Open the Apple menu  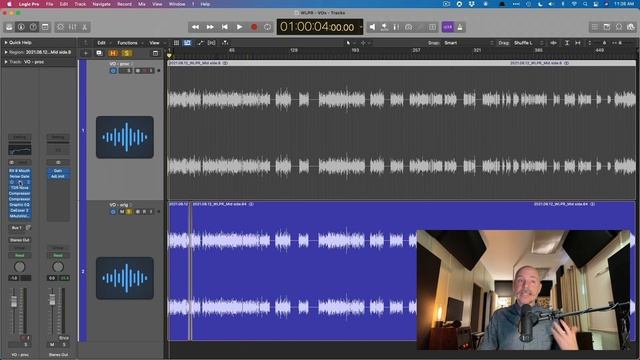click(9, 4)
